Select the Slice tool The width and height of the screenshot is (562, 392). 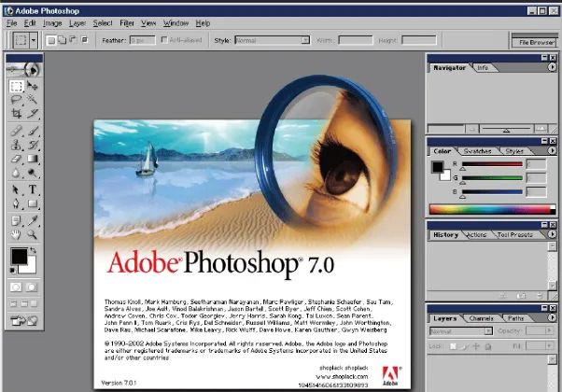pyautogui.click(x=33, y=114)
